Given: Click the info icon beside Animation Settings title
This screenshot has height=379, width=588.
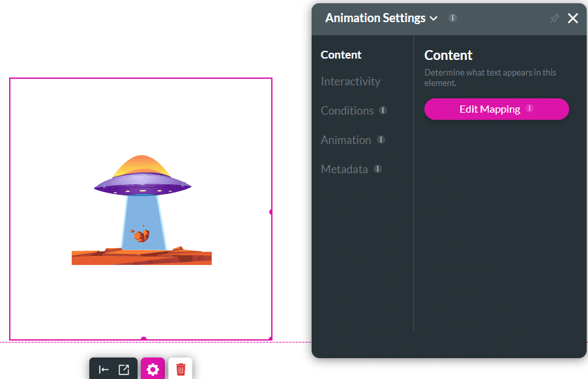Looking at the screenshot, I should click(x=452, y=18).
